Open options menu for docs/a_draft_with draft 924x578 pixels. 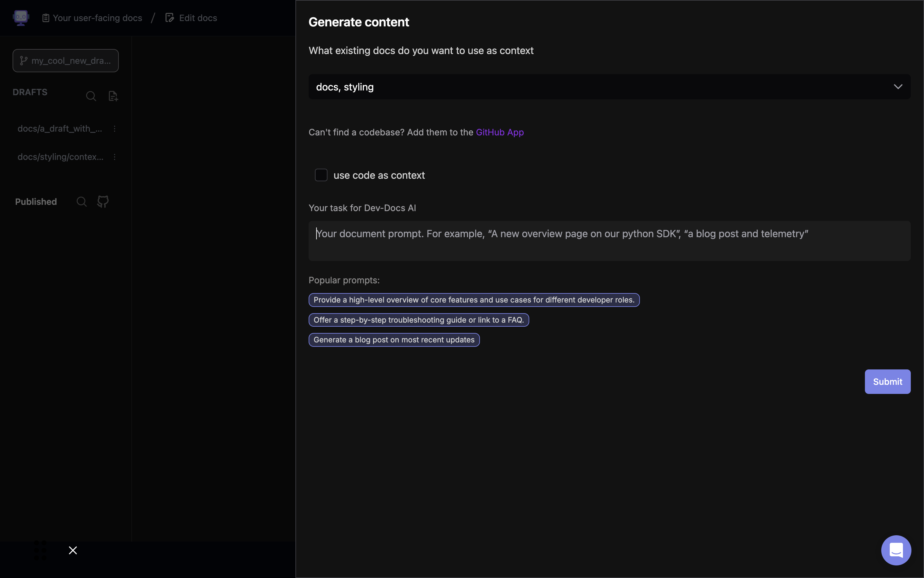[114, 129]
